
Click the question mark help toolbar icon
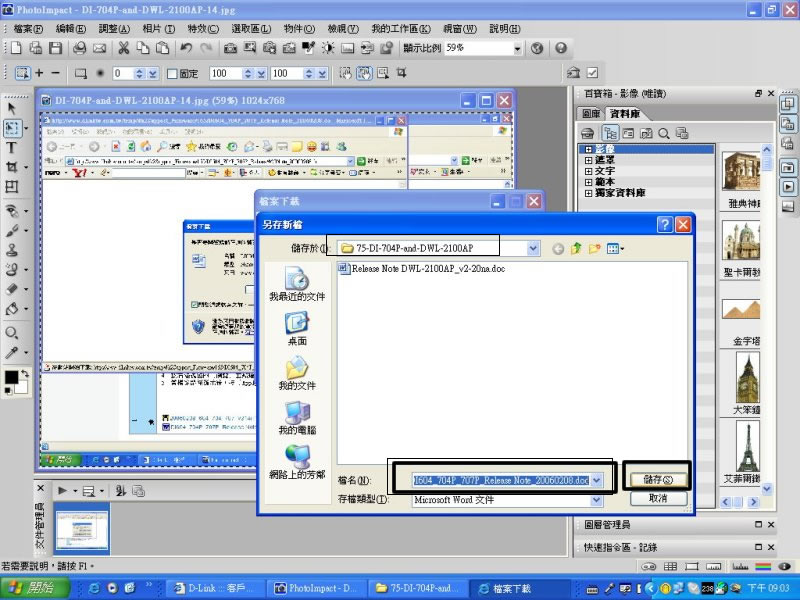point(561,48)
